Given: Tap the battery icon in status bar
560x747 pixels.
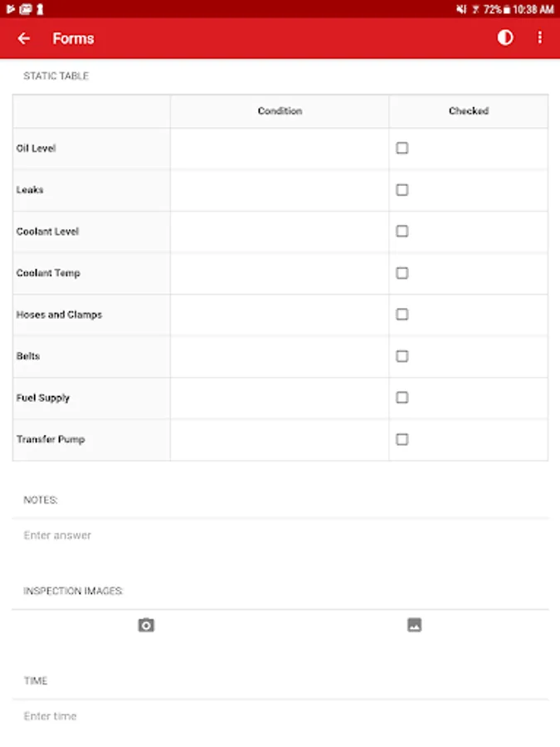Looking at the screenshot, I should point(508,9).
